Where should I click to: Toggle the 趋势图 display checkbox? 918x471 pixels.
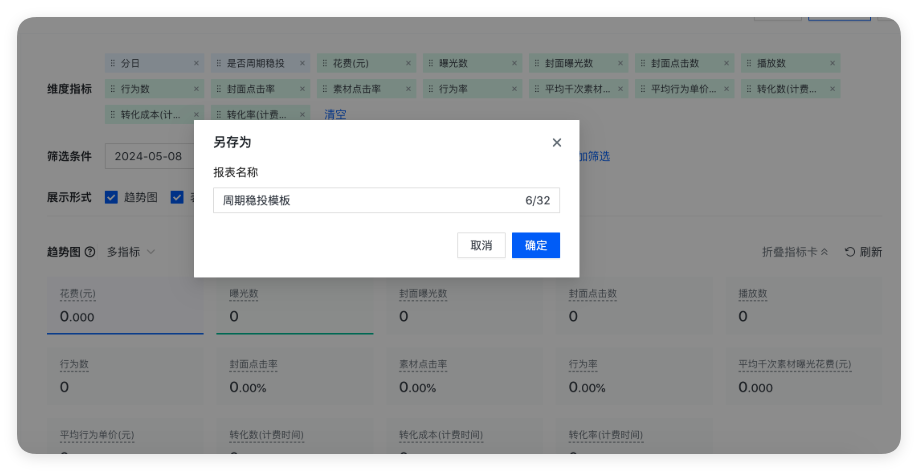[x=111, y=197]
